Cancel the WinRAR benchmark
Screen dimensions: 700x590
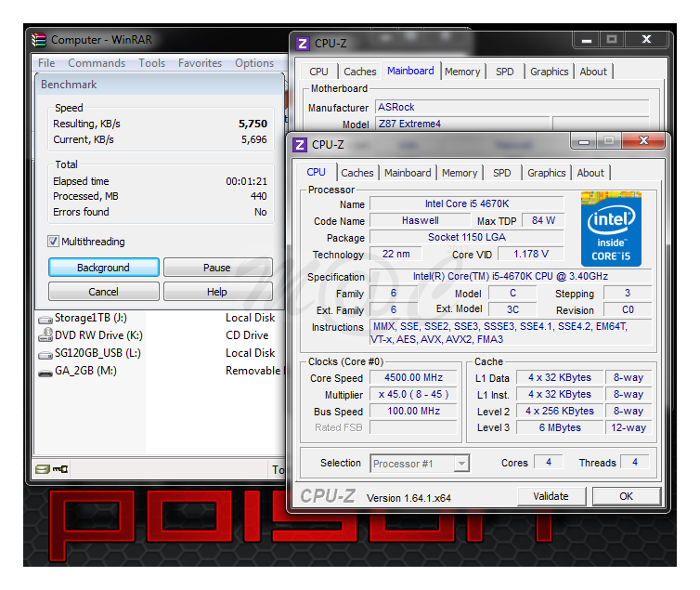104,292
